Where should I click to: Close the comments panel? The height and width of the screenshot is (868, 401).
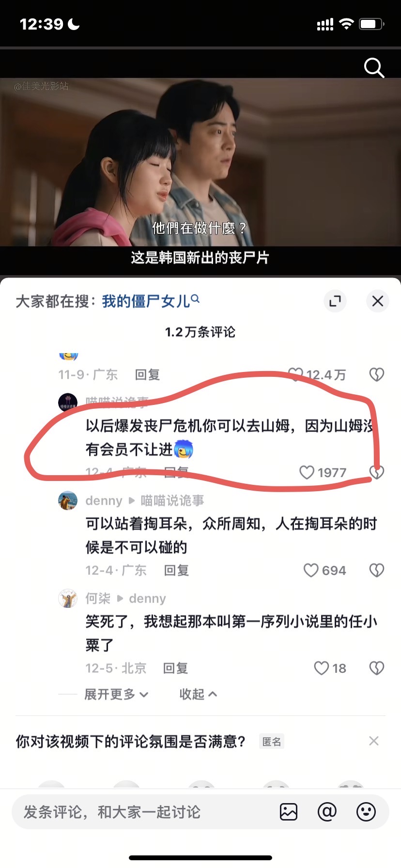[x=378, y=301]
